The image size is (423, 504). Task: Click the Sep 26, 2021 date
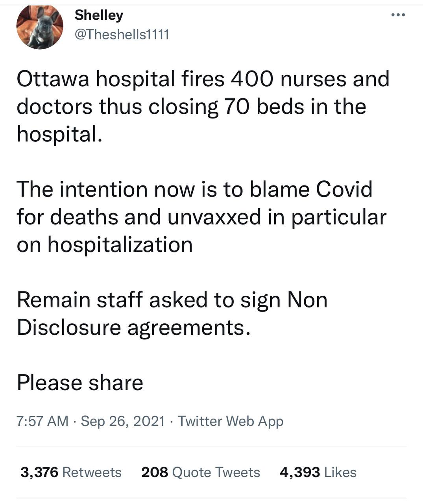123,421
